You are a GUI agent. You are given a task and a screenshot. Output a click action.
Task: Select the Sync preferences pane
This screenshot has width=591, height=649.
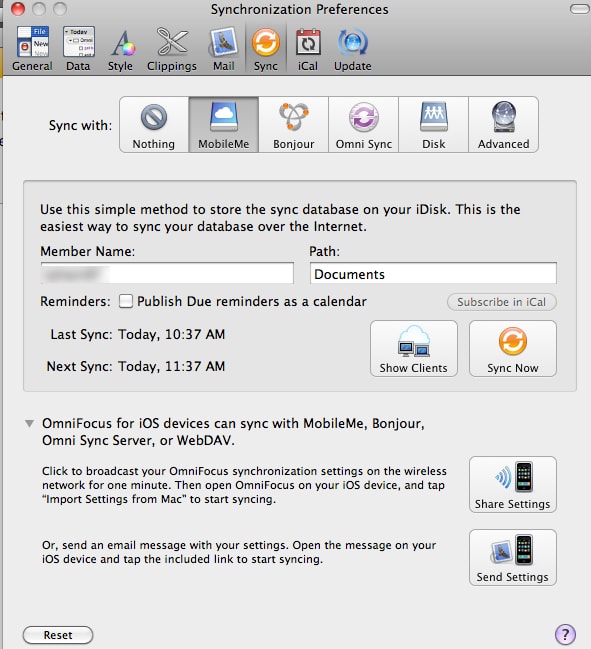pos(266,49)
